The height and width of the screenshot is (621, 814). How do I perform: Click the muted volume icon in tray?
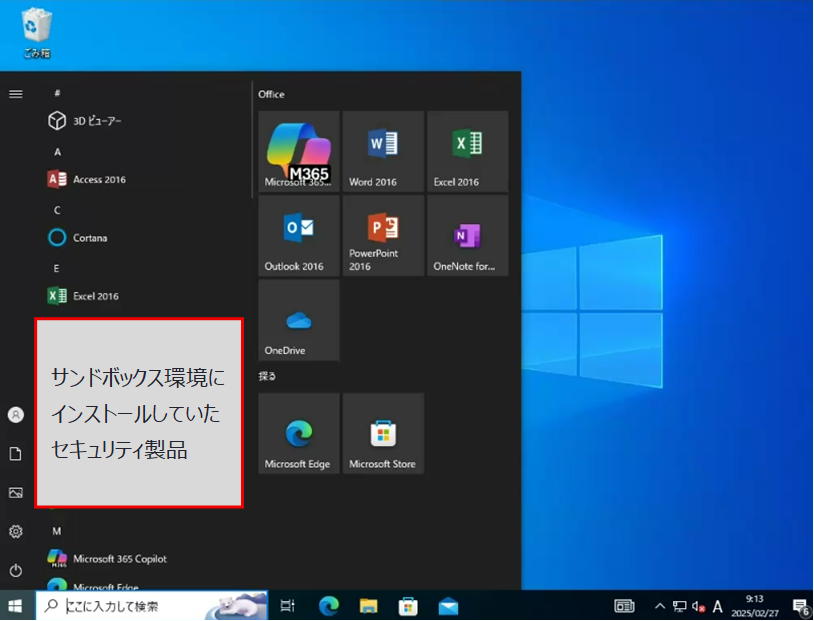point(698,606)
